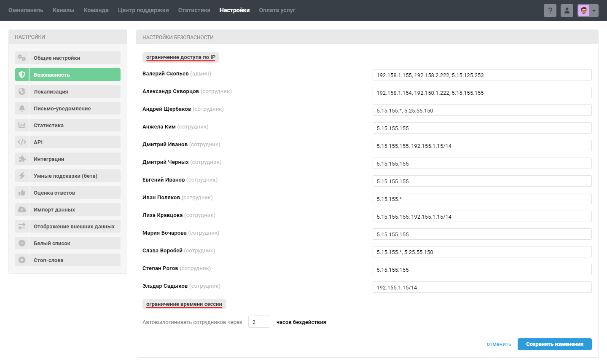This screenshot has width=607, height=364.
Task: Focus IP field for Лиза Кравцова
Action: 482,217
